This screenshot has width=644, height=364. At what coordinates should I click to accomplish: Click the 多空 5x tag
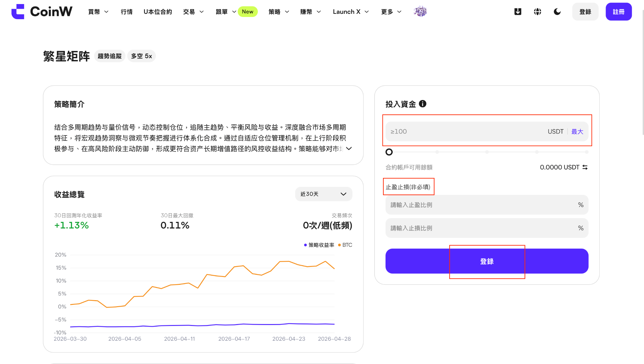142,56
